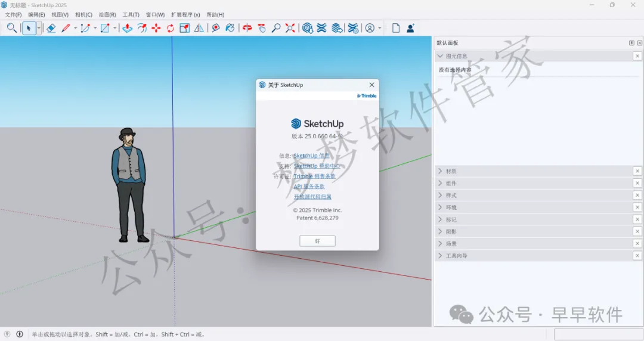Choose the Move tool
The image size is (644, 341).
pyautogui.click(x=156, y=28)
